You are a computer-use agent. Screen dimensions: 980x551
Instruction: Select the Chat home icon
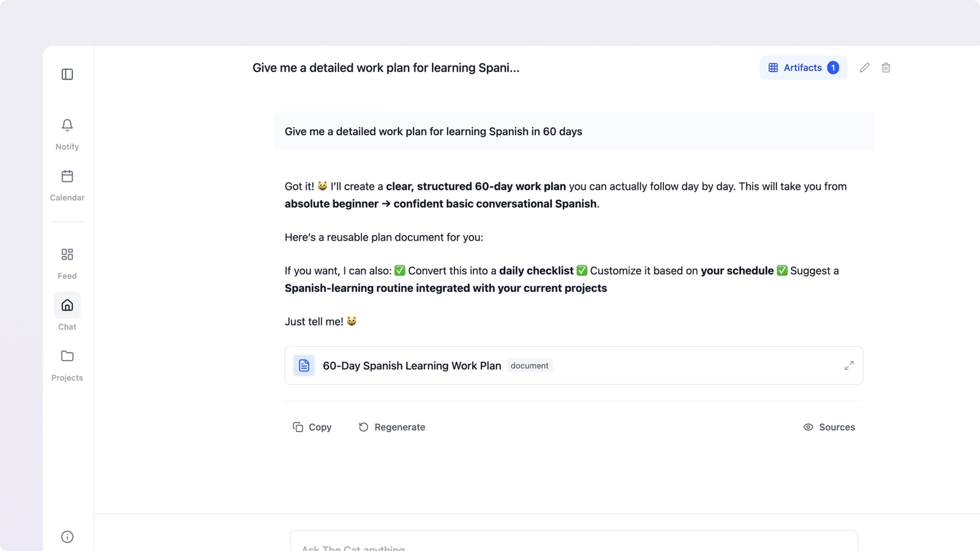[67, 305]
